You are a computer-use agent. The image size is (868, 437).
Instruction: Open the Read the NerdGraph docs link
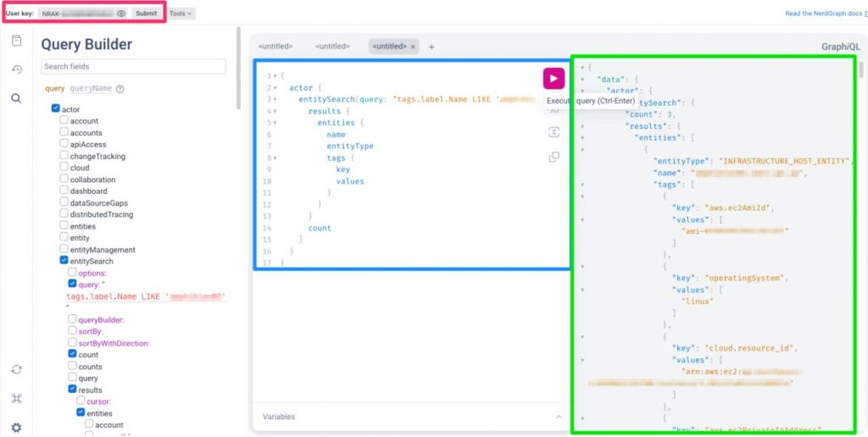[x=823, y=14]
